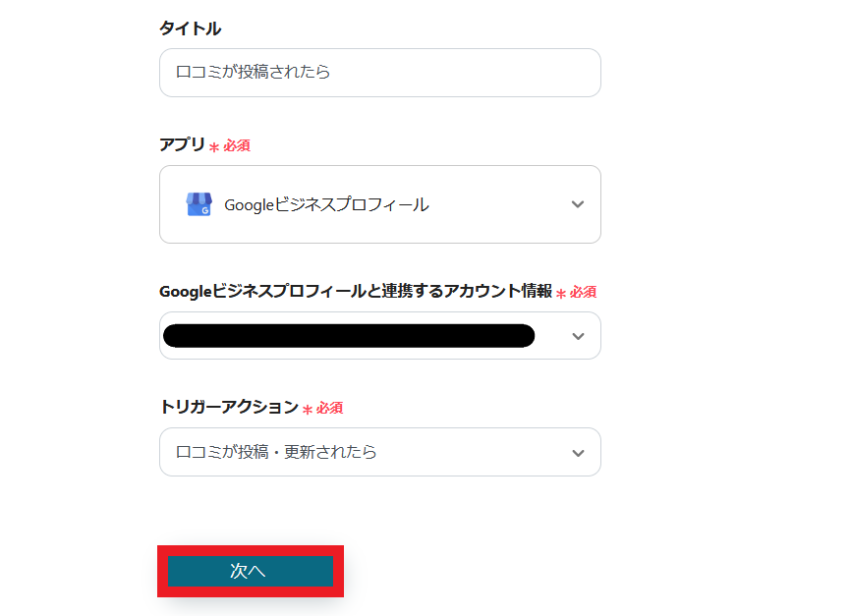Click the red asterisk beside アプリ
This screenshot has height=616, width=850.
pyautogui.click(x=214, y=147)
